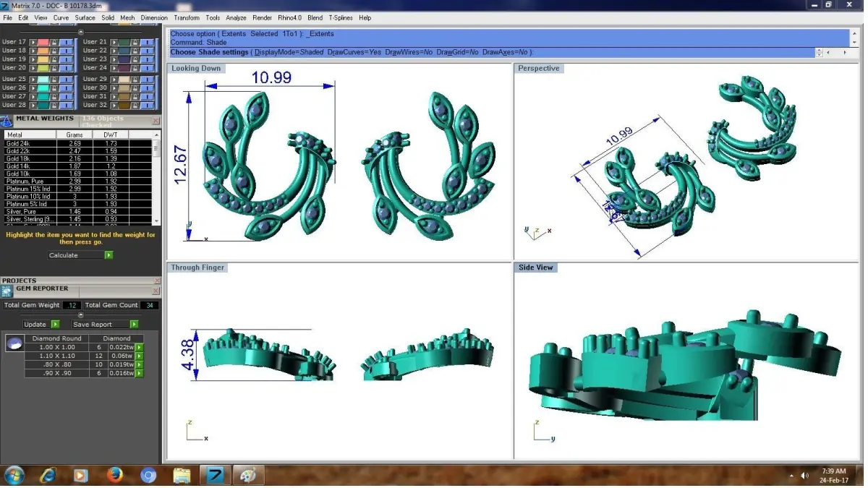The image size is (868, 488).
Task: Open Windows Media Player from the taskbar
Action: click(81, 475)
